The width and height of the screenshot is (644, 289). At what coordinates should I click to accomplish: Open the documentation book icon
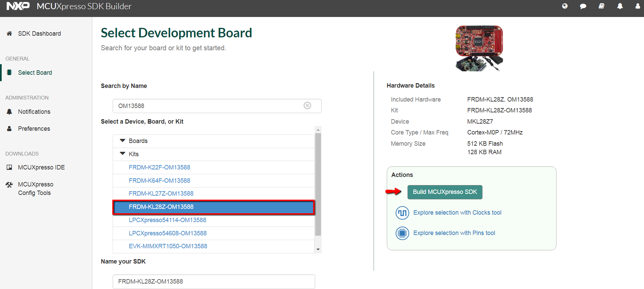tap(601, 6)
